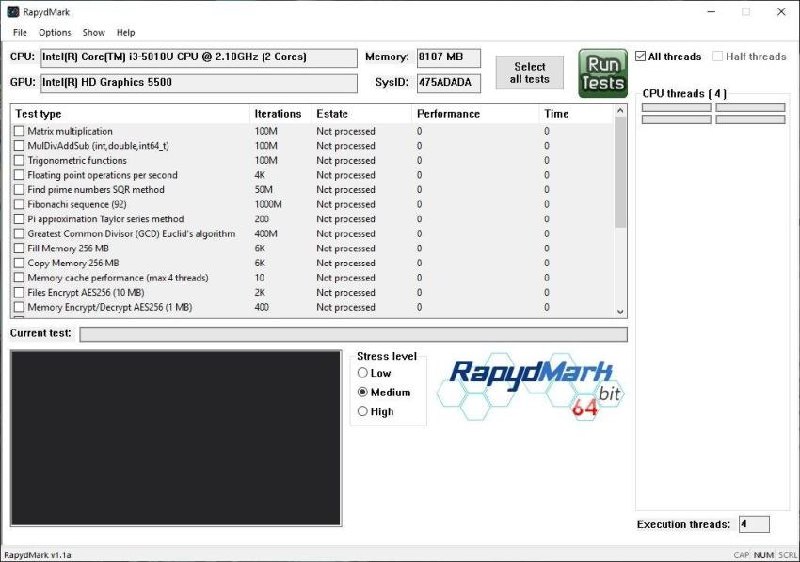
Task: Check the MulDivAddSub test
Action: [x=19, y=146]
